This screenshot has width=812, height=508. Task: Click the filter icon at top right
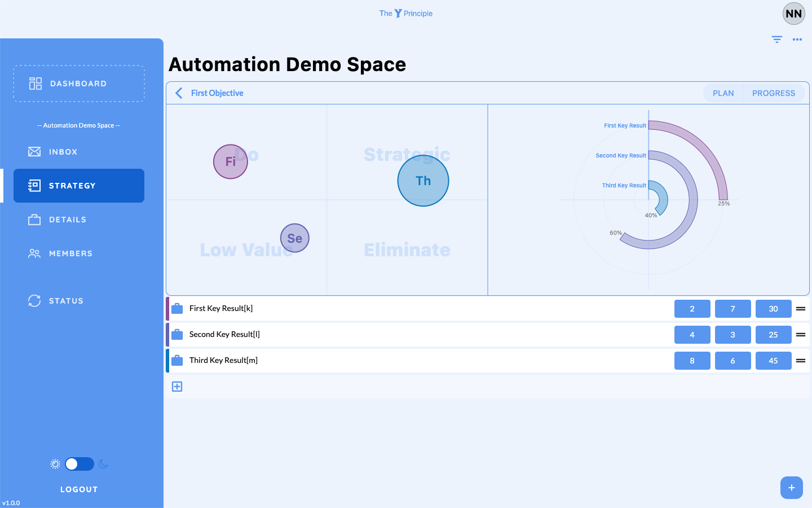[777, 40]
